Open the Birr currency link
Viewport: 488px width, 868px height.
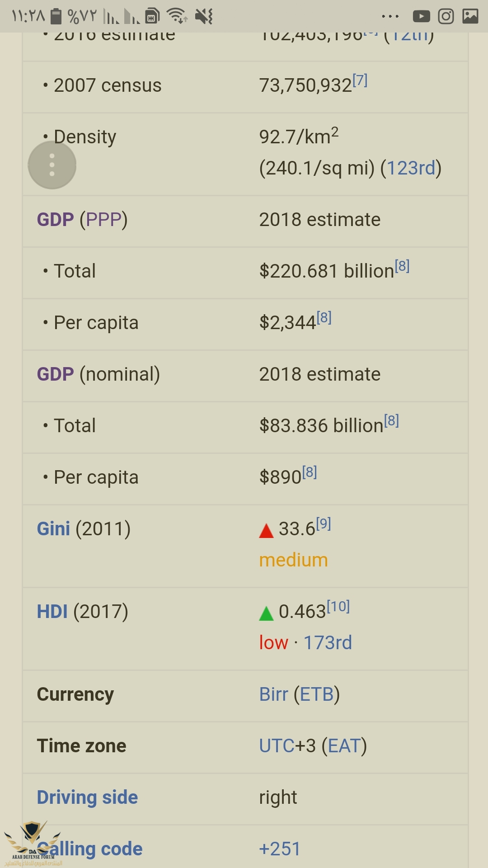[x=273, y=694]
